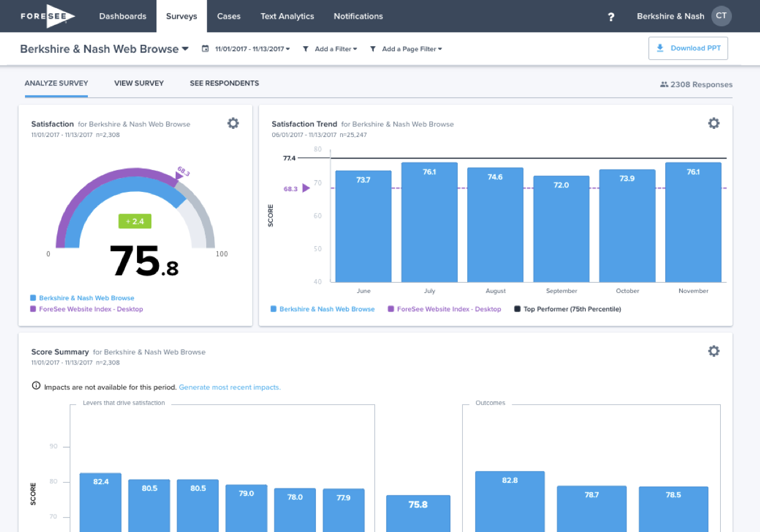Open the Add a Filter dropdown
The width and height of the screenshot is (760, 532).
[336, 49]
